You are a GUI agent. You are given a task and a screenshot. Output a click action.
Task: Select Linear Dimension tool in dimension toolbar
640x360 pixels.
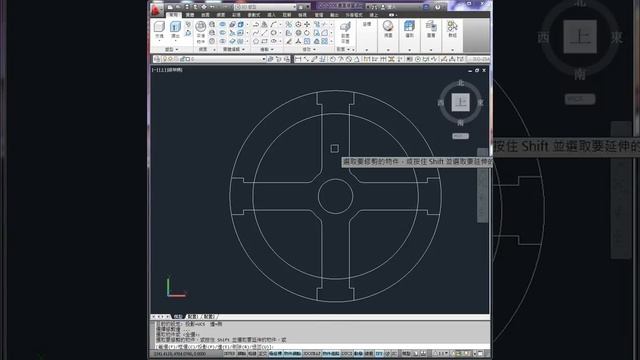[298, 59]
